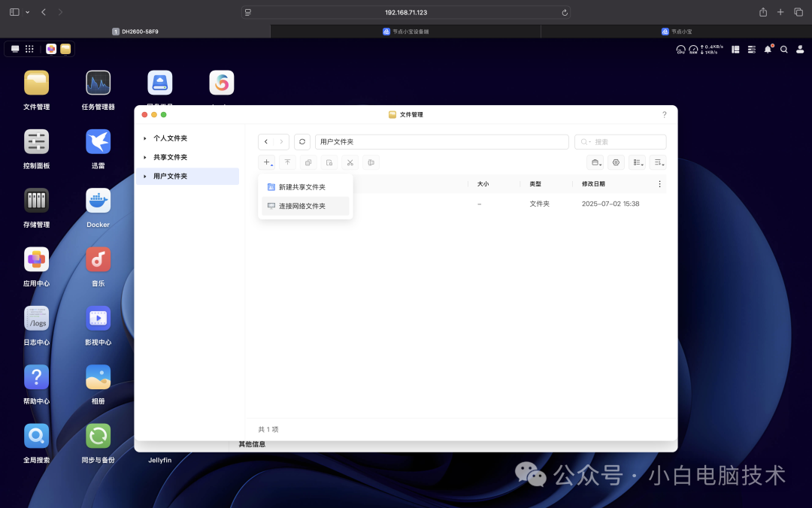The image size is (812, 508).
Task: Click the Safari address bar 192.168.71.123
Action: 406,13
